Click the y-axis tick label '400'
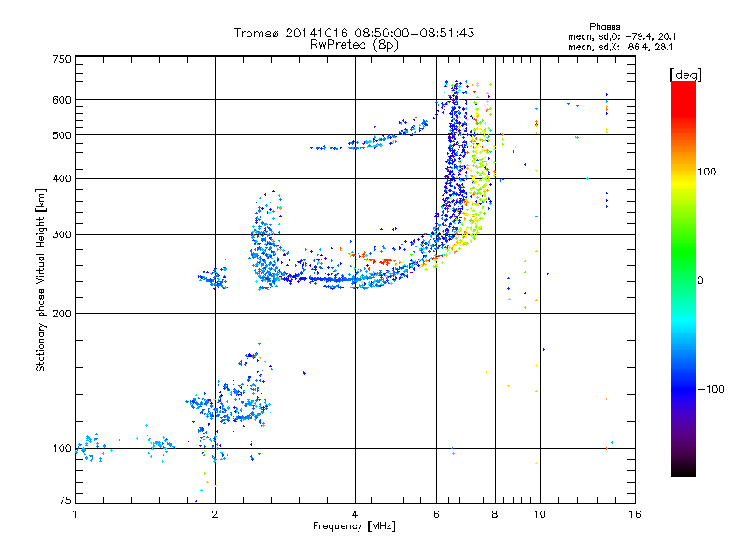This screenshot has width=747, height=560. tap(62, 178)
